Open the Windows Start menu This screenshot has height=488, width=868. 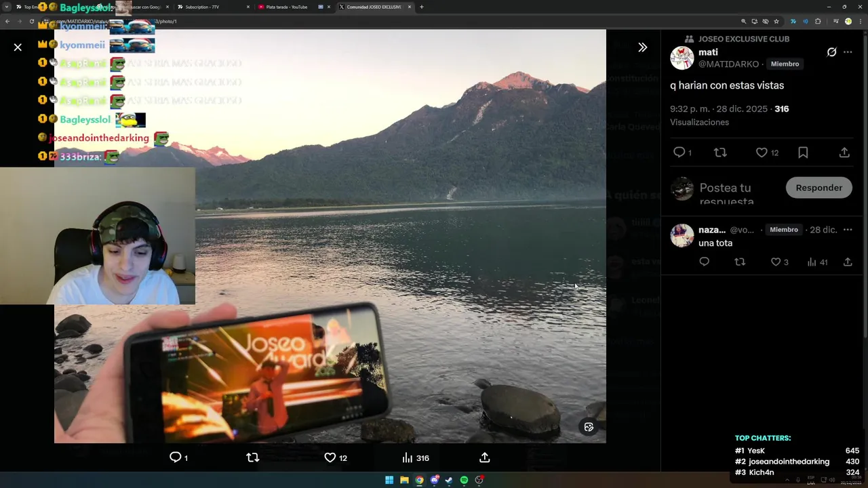coord(389,480)
